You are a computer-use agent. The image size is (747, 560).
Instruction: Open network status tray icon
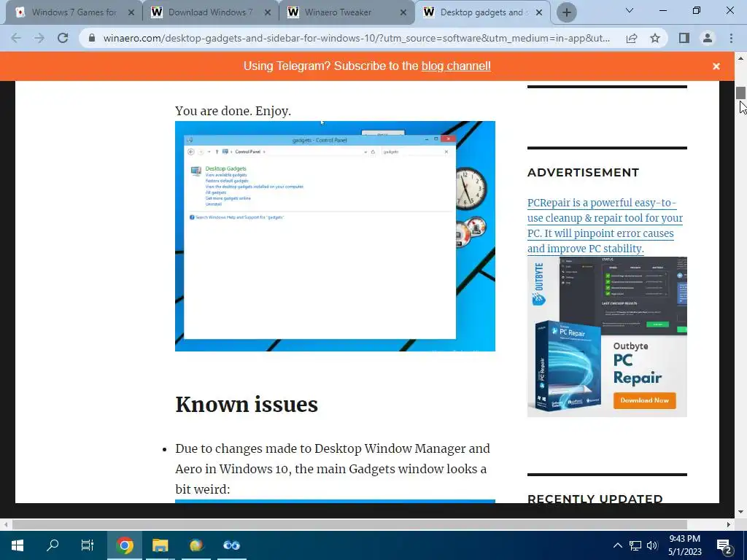click(635, 545)
